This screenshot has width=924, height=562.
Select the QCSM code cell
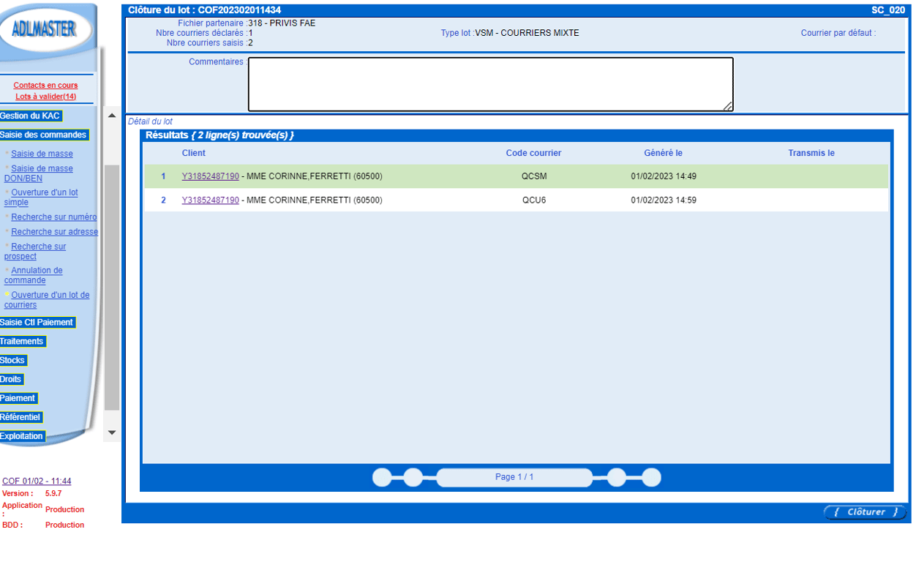(x=534, y=176)
